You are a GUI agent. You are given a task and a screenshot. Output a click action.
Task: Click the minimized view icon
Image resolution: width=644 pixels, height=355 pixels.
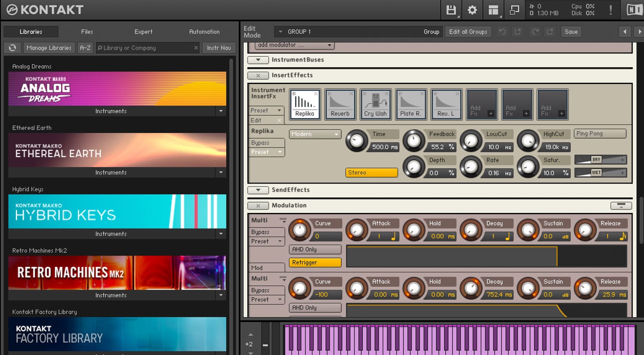point(514,10)
